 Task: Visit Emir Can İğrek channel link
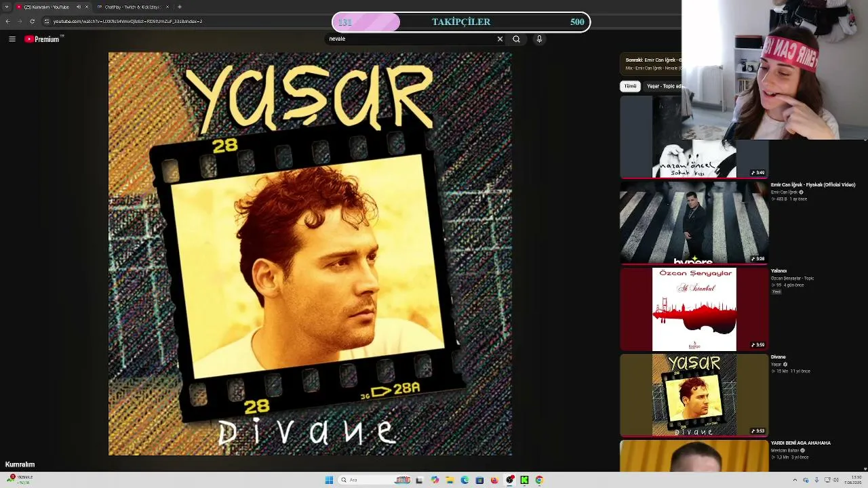point(783,192)
